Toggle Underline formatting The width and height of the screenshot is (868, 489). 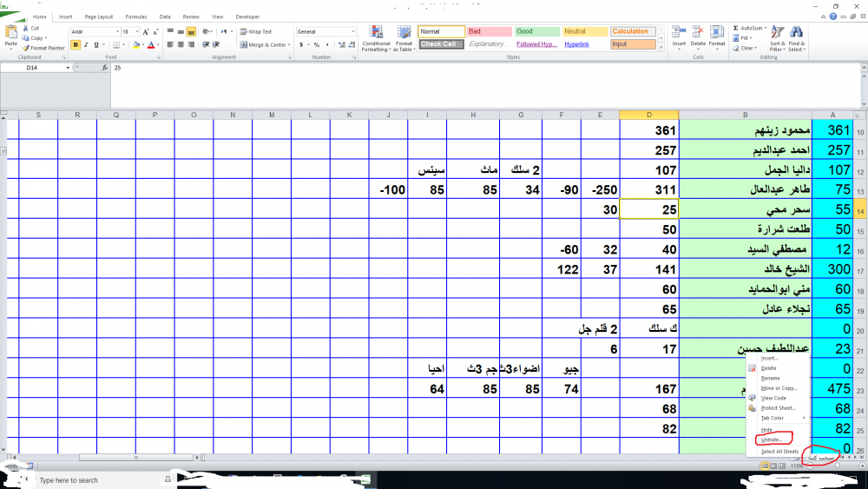click(96, 45)
